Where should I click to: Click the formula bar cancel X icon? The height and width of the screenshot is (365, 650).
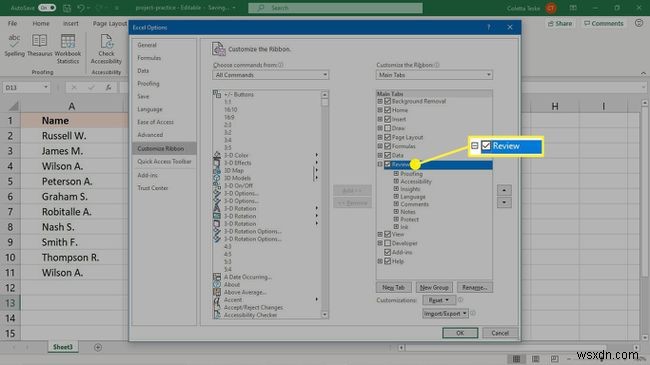[74, 88]
